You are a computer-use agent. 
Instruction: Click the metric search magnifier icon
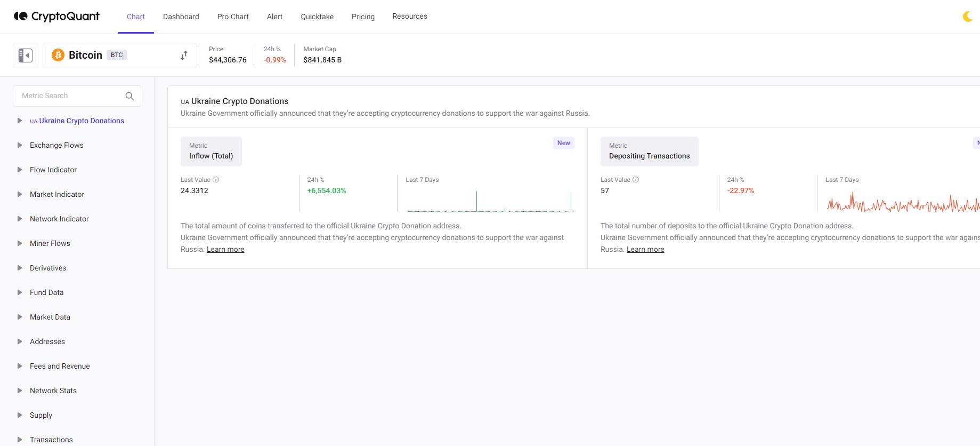tap(129, 96)
